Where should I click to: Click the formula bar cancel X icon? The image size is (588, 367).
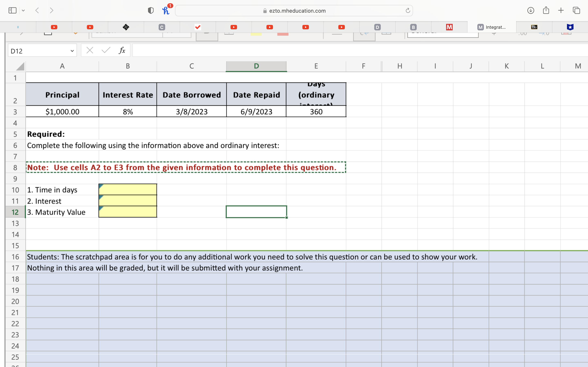tap(90, 51)
